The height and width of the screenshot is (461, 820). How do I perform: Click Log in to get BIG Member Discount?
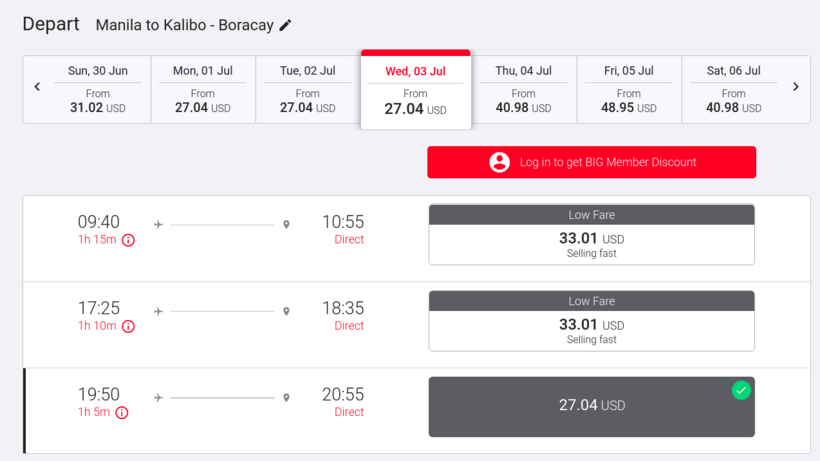[591, 162]
